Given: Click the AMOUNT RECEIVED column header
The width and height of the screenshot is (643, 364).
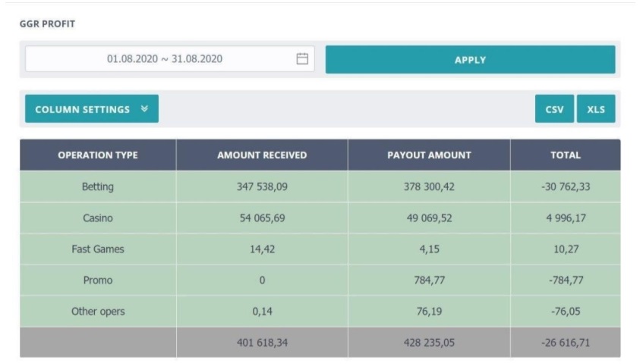Looking at the screenshot, I should pos(262,155).
